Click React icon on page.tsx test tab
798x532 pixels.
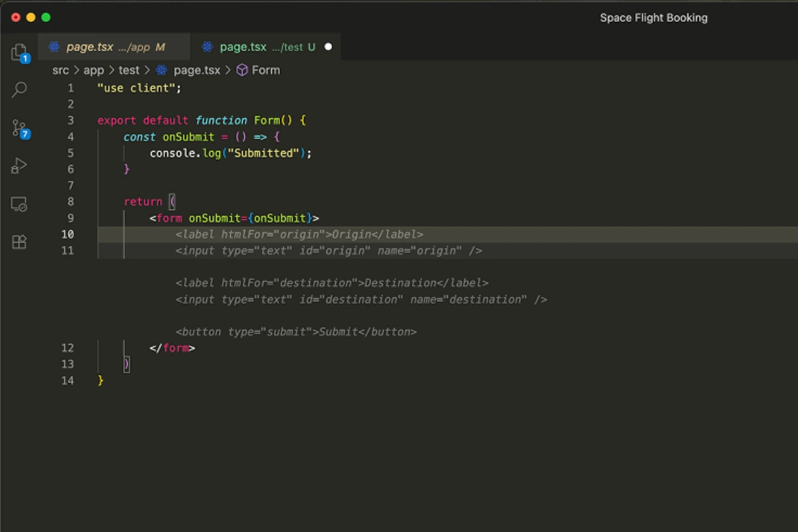tap(207, 47)
